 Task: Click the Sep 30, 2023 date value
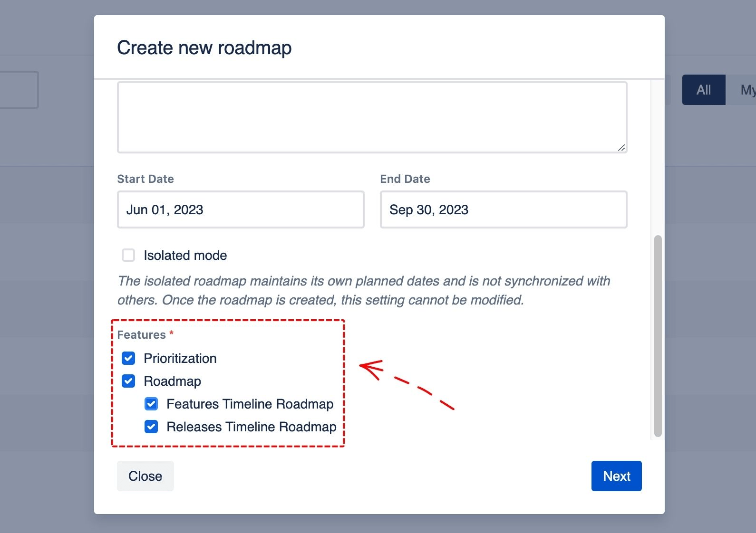point(429,209)
